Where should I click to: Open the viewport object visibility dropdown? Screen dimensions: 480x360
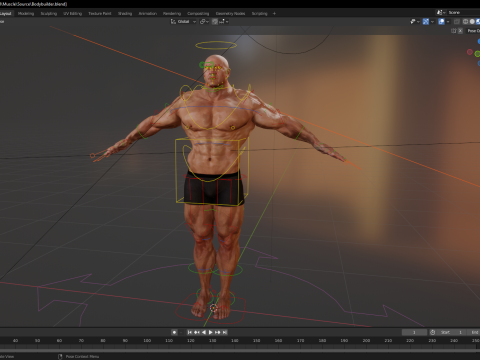(x=415, y=21)
